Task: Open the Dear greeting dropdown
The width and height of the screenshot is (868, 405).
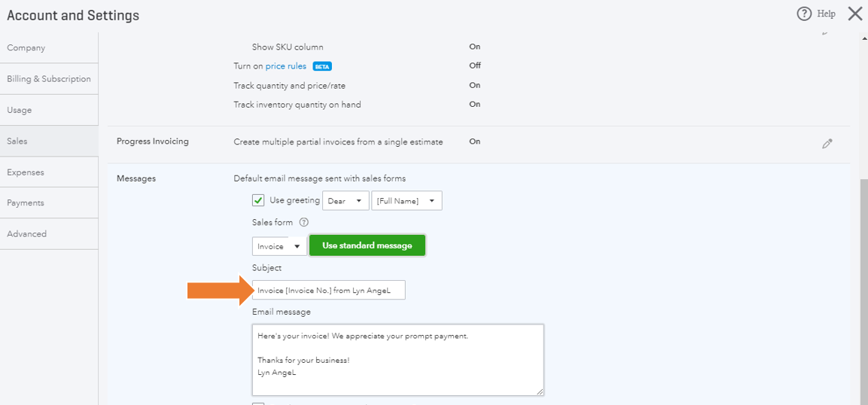Action: [346, 201]
